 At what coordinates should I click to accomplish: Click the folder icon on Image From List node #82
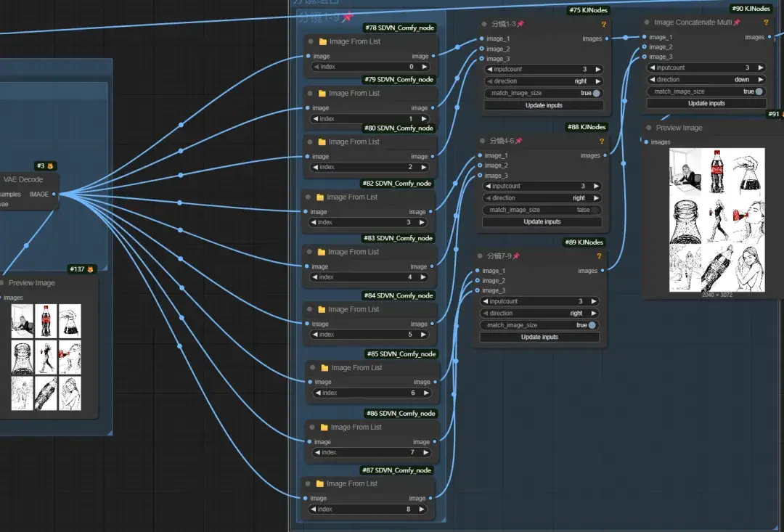(x=321, y=197)
